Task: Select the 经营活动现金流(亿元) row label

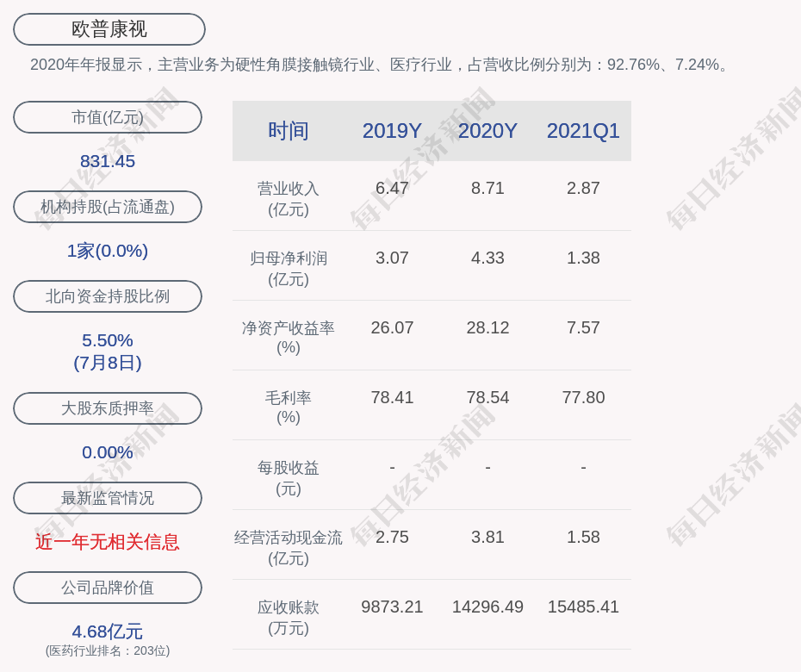Action: tap(289, 548)
